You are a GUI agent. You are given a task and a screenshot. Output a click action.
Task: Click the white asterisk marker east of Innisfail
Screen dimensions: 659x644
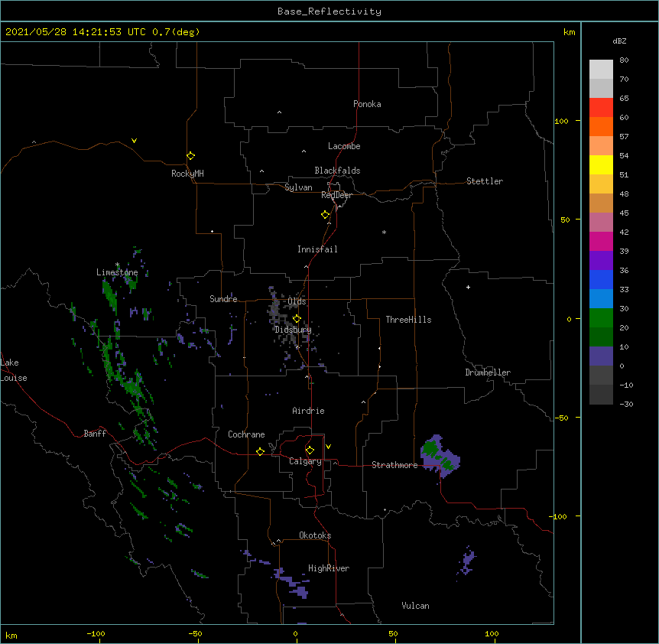coord(384,232)
